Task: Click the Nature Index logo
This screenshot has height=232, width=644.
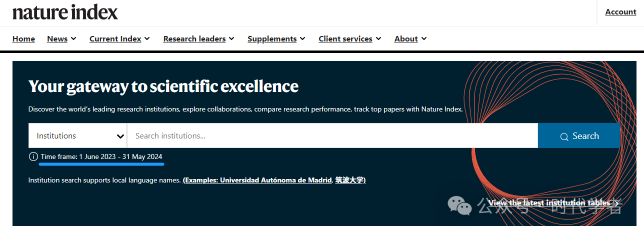Action: click(x=65, y=12)
